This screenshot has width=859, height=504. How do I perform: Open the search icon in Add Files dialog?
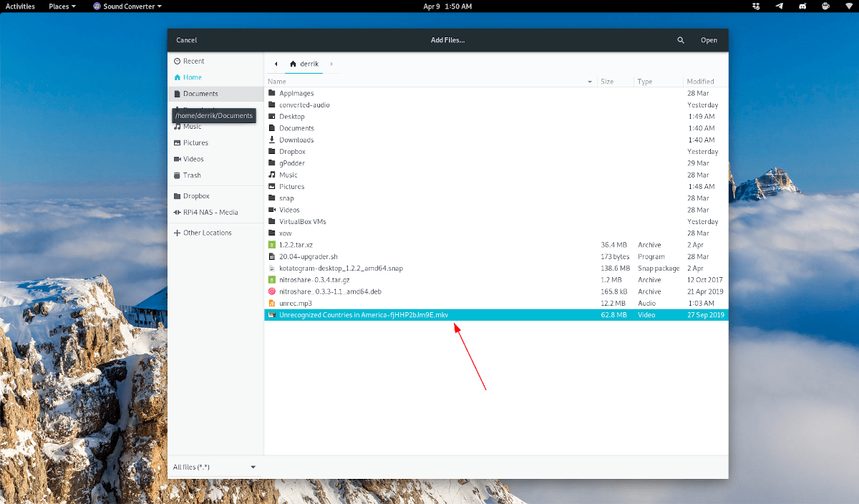click(680, 40)
